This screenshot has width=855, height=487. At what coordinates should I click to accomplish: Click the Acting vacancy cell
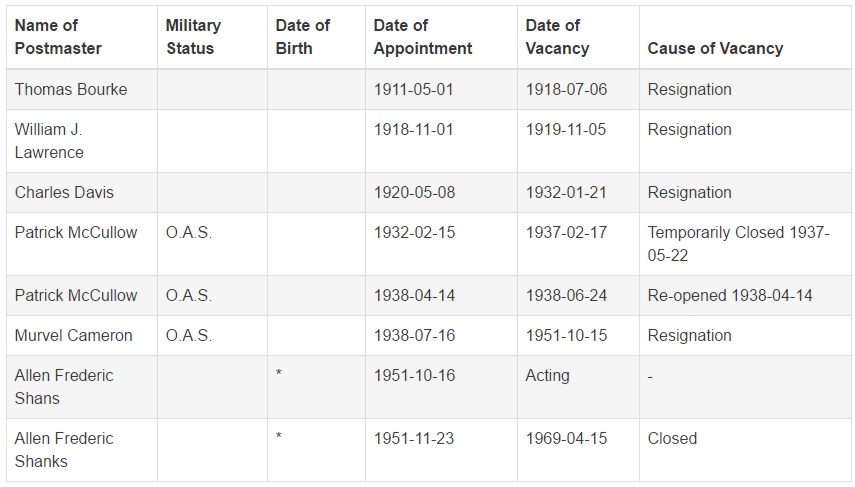click(x=547, y=376)
